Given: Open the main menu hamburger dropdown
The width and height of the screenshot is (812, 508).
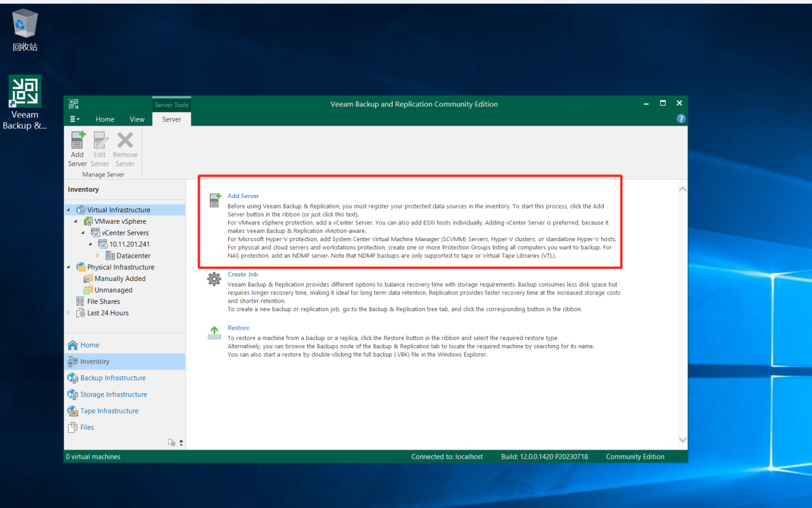Looking at the screenshot, I should pos(75,119).
